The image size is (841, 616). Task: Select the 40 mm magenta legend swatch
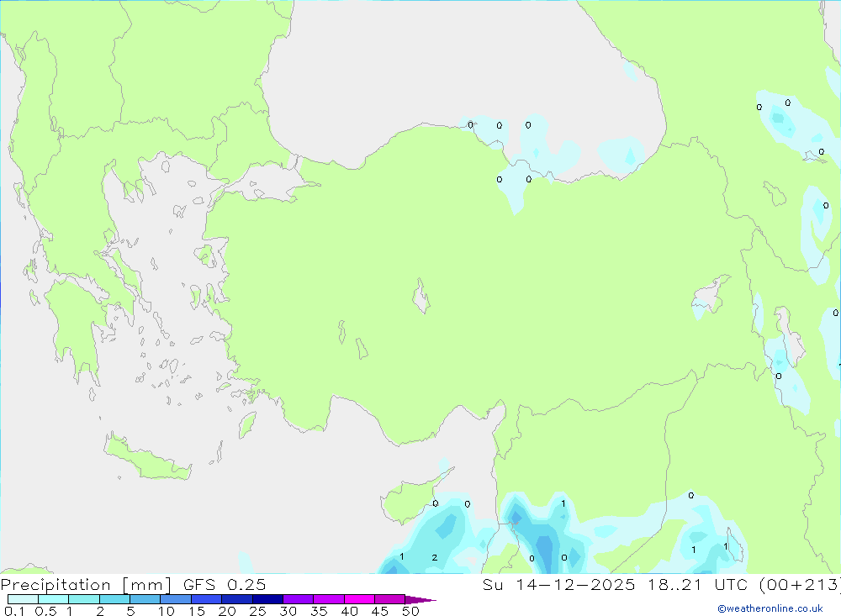tap(359, 599)
